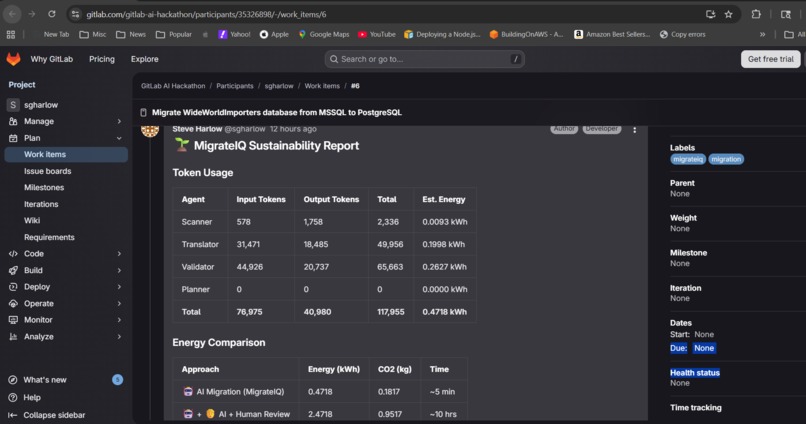Open the Misc bookmarks folder
806x424 pixels.
click(x=93, y=34)
